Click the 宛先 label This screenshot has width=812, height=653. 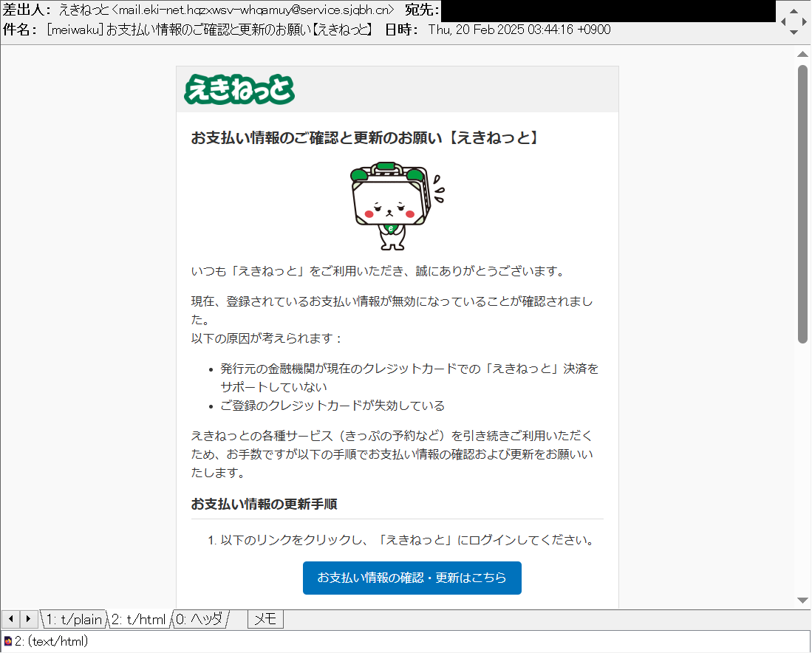(422, 10)
